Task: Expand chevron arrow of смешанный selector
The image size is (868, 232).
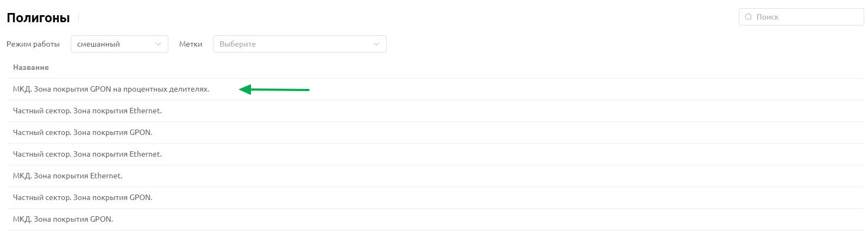Action: point(158,44)
